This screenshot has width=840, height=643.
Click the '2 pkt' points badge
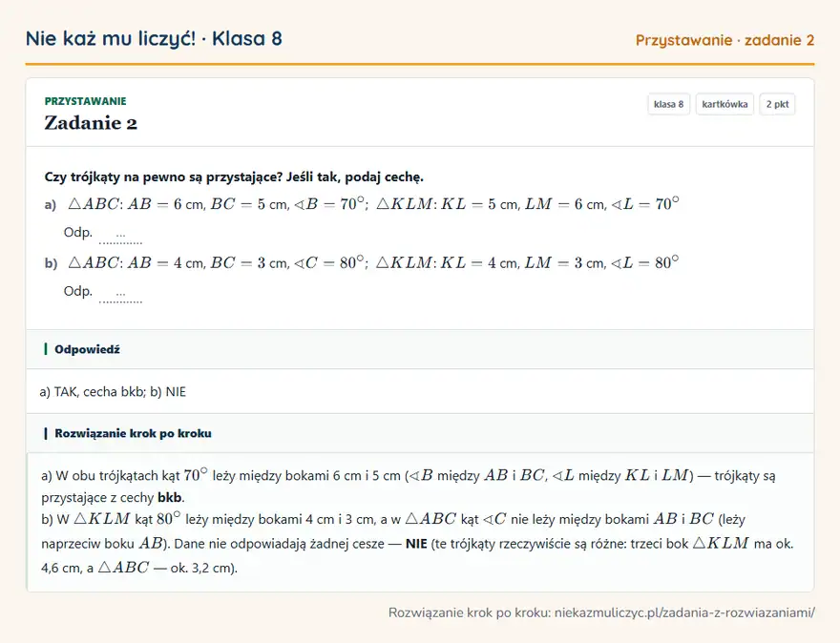tap(777, 104)
